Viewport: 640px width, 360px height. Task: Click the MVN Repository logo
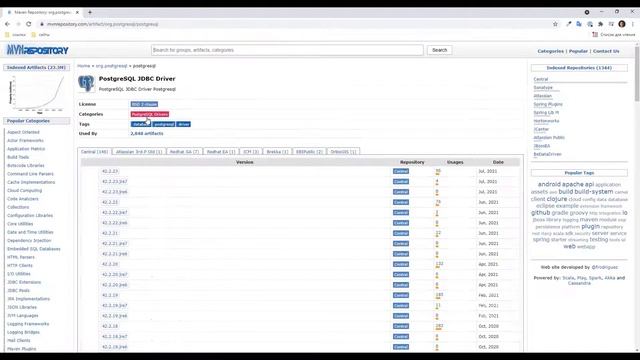pos(38,50)
